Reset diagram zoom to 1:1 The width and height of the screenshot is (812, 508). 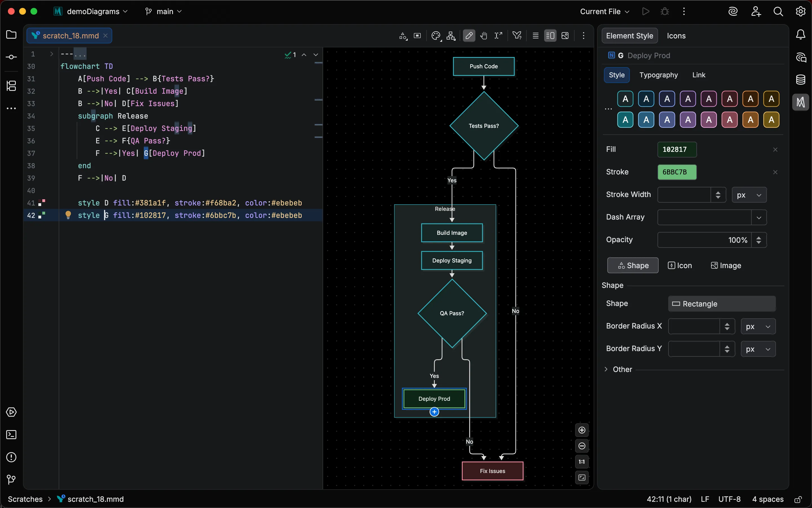pos(582,462)
